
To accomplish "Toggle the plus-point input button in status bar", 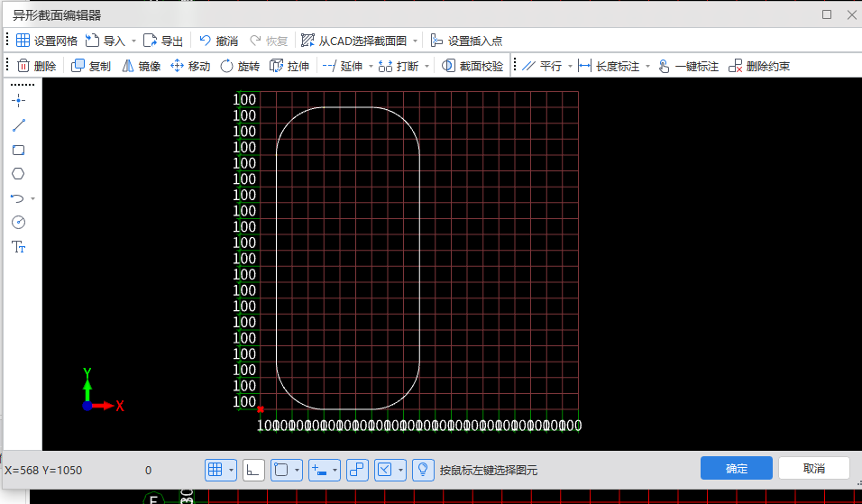I will pos(319,470).
